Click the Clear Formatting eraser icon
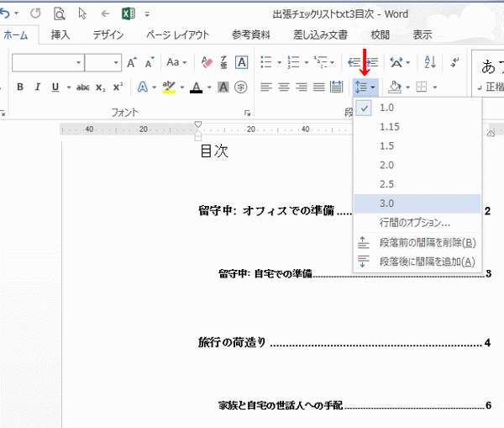The height and width of the screenshot is (428, 504). pyautogui.click(x=207, y=62)
